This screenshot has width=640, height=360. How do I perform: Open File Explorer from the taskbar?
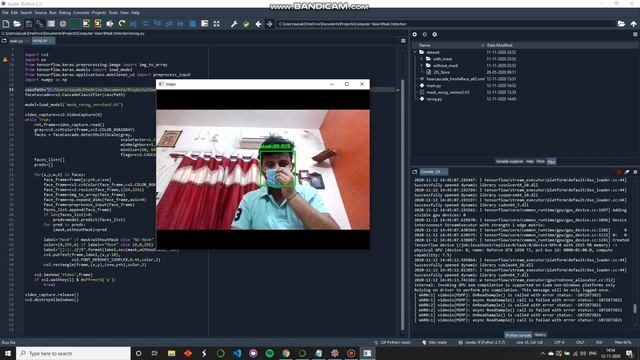[x=171, y=353]
